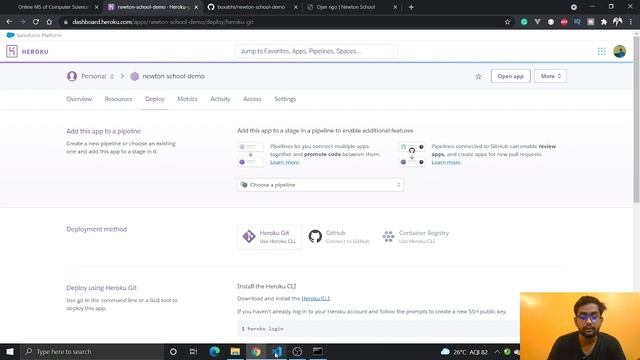Open the More dropdown button

(x=550, y=76)
